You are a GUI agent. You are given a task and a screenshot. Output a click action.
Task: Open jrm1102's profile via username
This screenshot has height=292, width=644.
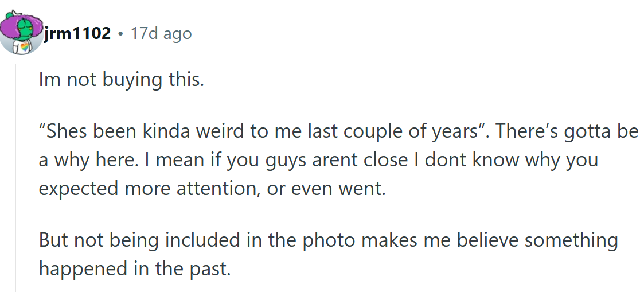(x=77, y=33)
